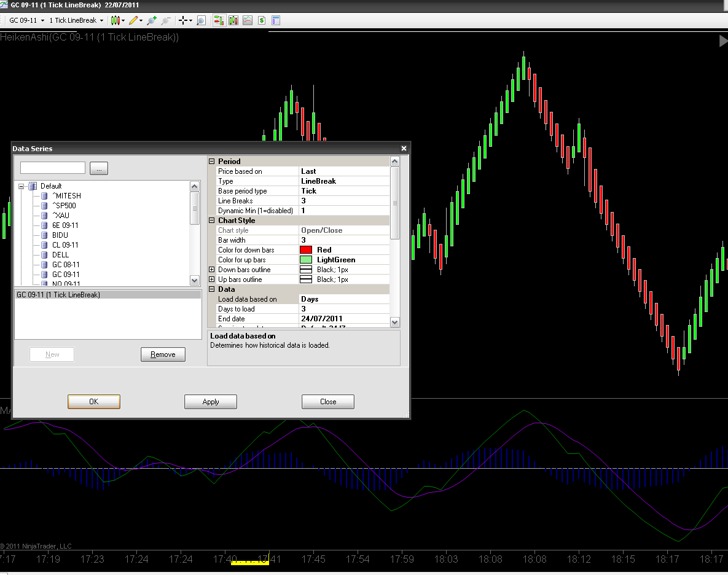Click the zoom out magnifier icon
The height and width of the screenshot is (575, 728).
tap(165, 20)
